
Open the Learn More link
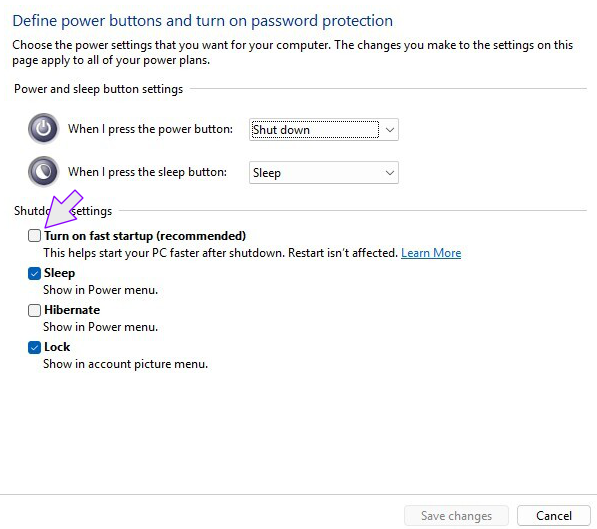pos(431,253)
